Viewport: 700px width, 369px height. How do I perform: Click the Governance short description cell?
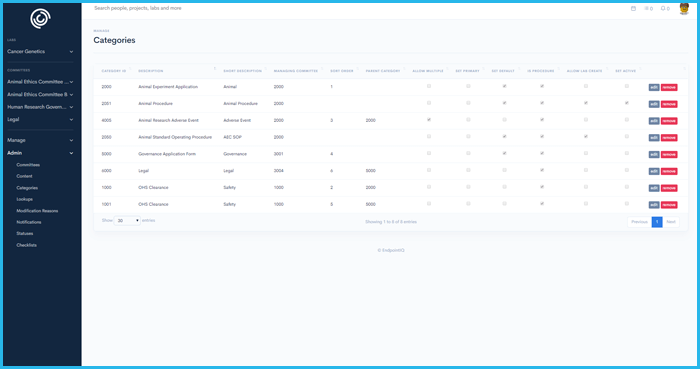tap(235, 154)
